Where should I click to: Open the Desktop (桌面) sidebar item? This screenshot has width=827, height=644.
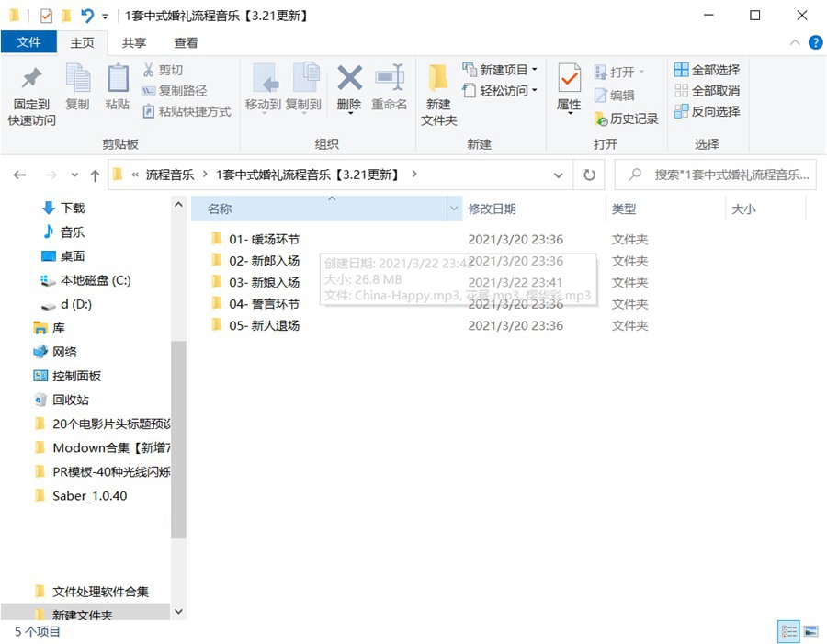(63, 255)
